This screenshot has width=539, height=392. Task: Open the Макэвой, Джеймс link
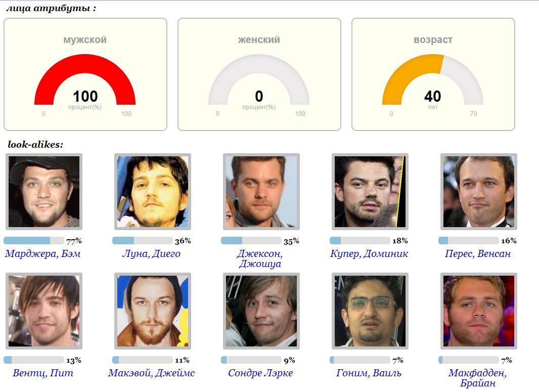pos(151,373)
